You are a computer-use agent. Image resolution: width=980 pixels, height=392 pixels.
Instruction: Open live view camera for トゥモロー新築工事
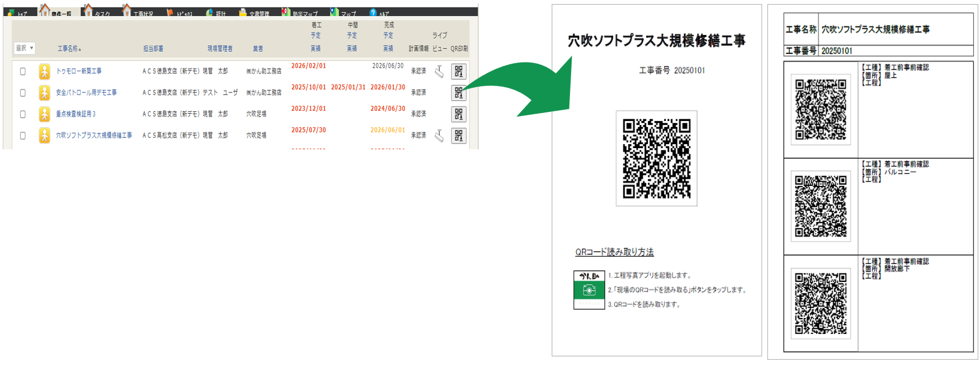[439, 71]
